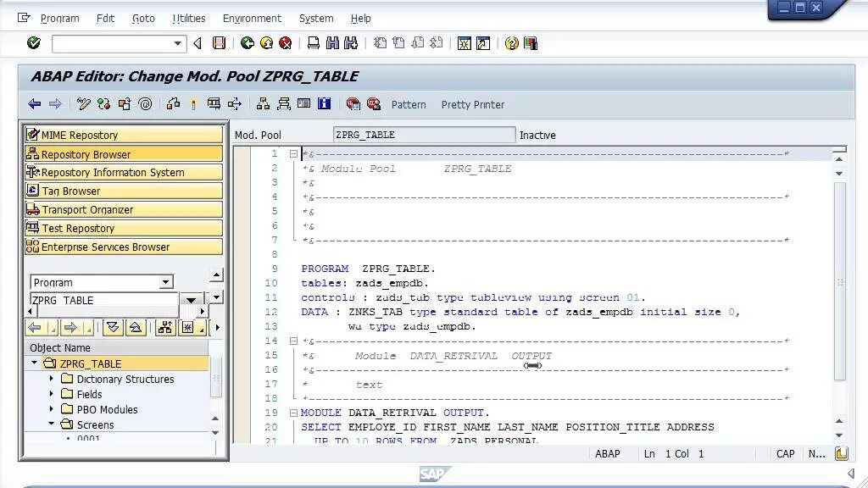Screen dimensions: 868x488
Task: Expand the Dictionary Structures folder
Action: 51,379
